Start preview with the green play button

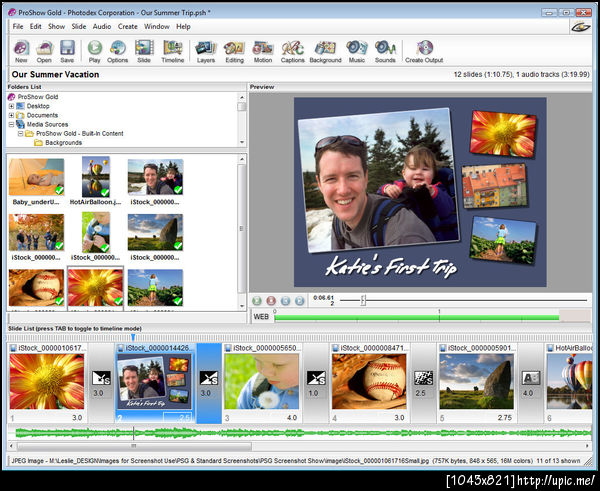coord(258,300)
